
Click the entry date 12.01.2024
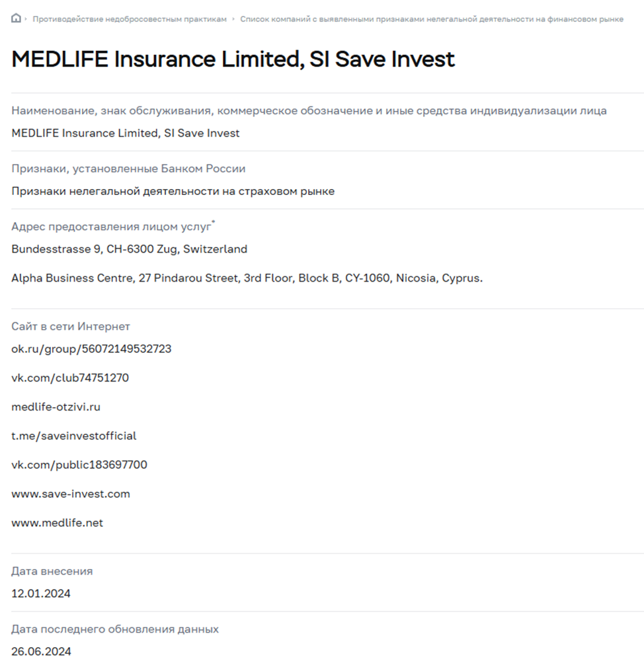(41, 594)
